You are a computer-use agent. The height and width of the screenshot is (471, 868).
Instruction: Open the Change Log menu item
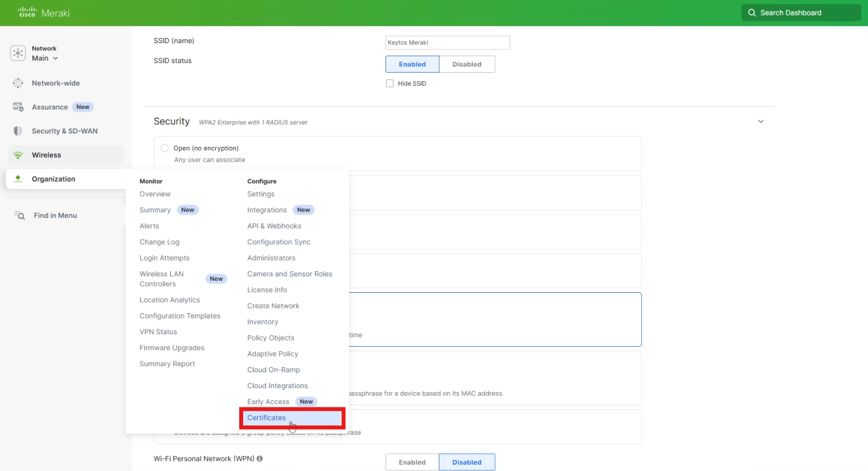(x=159, y=242)
